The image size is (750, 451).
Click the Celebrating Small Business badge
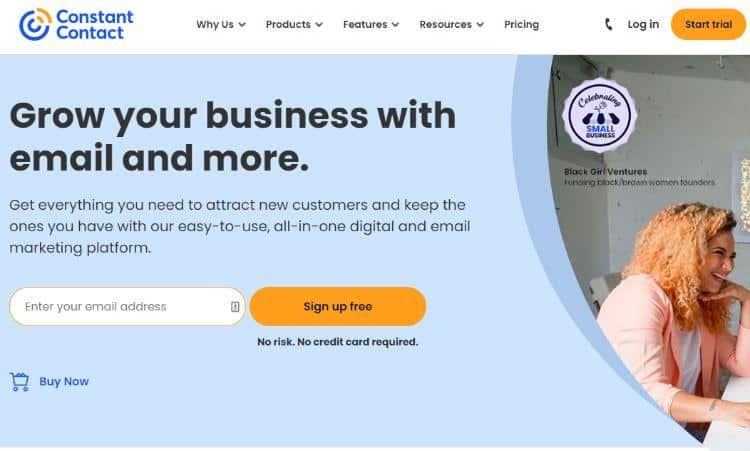click(599, 115)
